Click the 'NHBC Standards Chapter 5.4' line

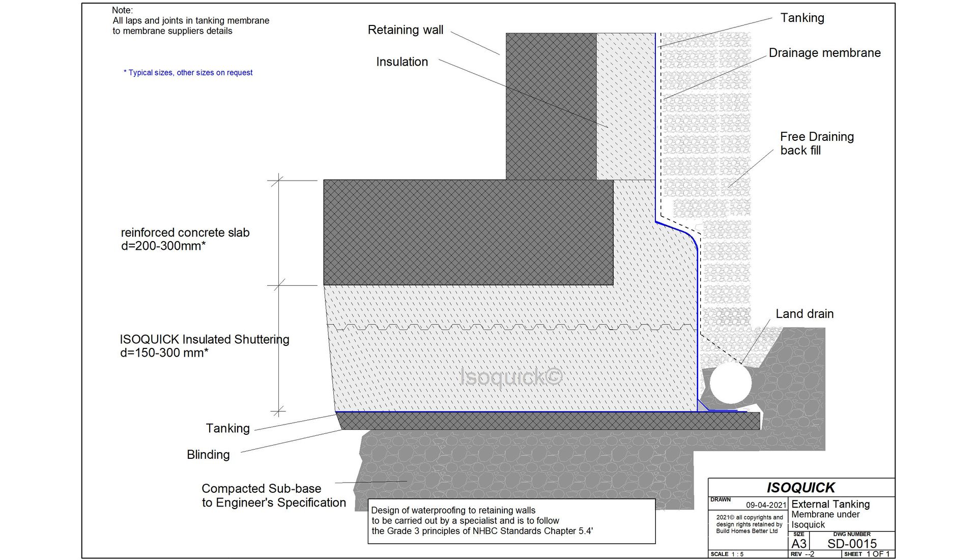click(x=482, y=531)
